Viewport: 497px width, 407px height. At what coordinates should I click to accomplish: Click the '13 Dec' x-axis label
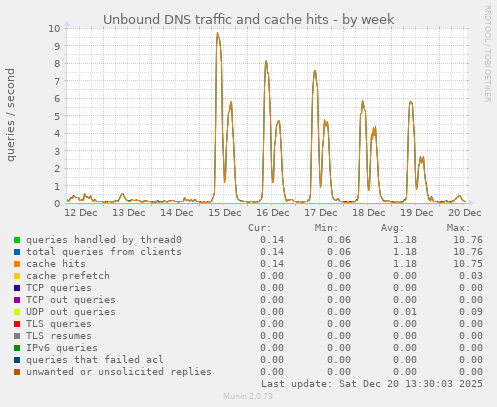(x=129, y=213)
